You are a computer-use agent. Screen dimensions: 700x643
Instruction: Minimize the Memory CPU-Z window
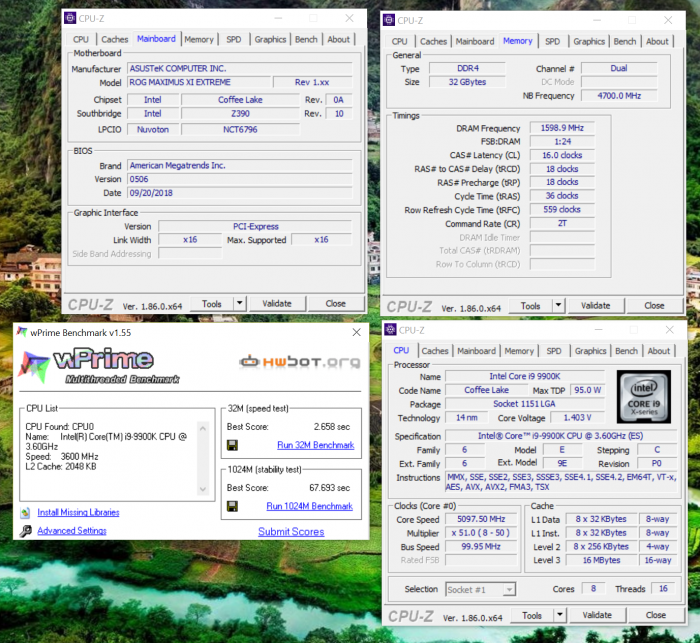coord(597,20)
